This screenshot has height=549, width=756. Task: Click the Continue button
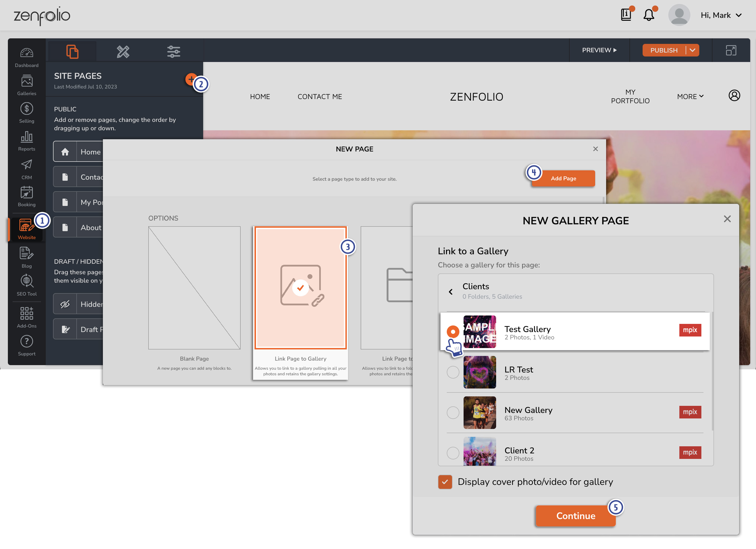click(x=575, y=516)
